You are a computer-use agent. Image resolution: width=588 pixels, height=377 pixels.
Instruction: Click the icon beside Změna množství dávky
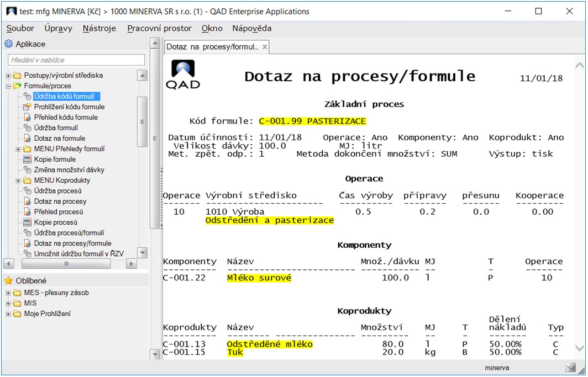point(28,169)
